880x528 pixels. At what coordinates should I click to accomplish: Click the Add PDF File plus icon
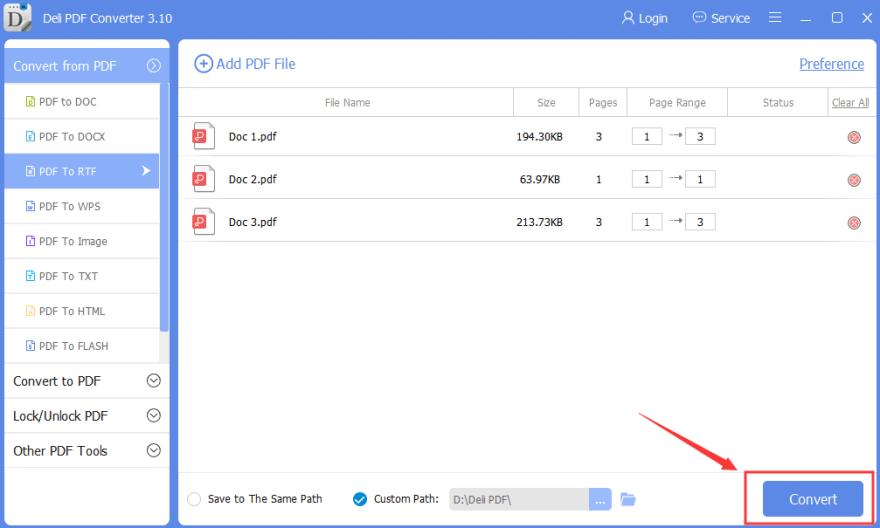203,64
